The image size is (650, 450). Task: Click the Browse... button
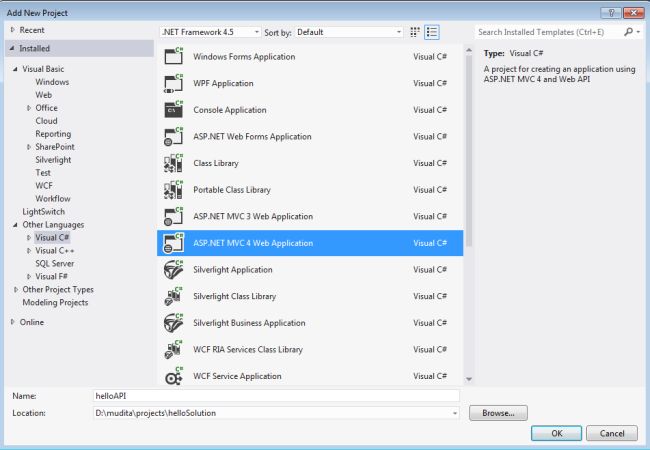click(498, 413)
